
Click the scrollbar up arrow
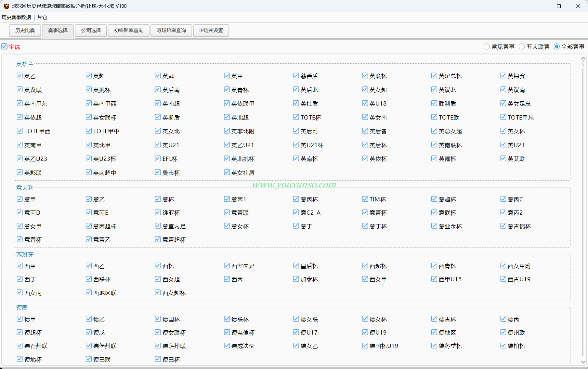click(583, 58)
